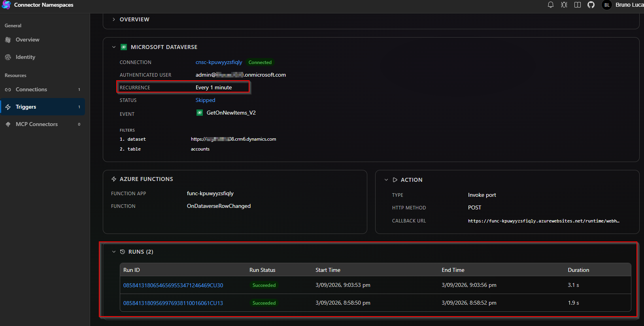
Task: Toggle the split panel layout icon
Action: click(x=578, y=5)
